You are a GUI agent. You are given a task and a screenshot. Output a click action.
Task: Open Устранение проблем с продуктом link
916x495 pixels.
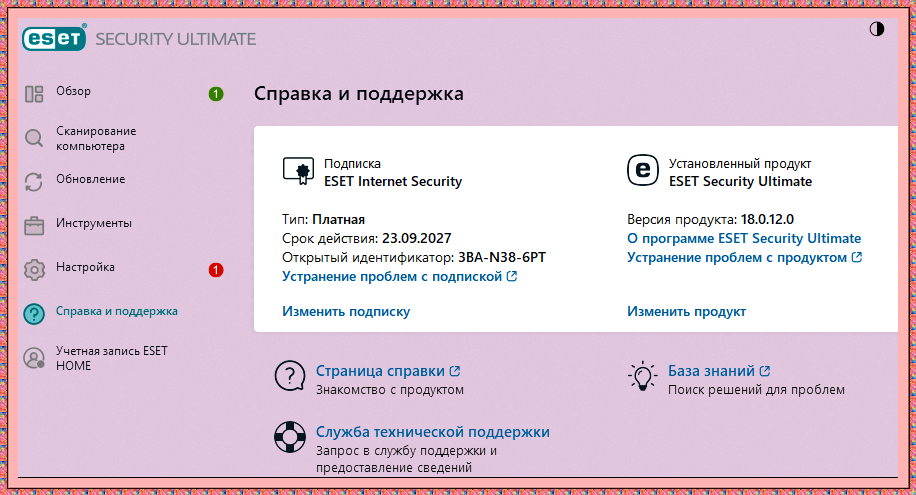(744, 257)
